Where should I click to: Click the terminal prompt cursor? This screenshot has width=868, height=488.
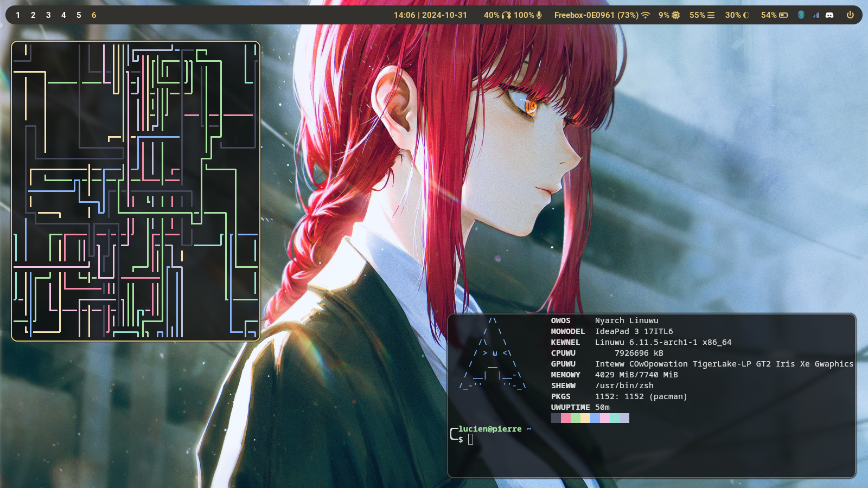coord(470,439)
